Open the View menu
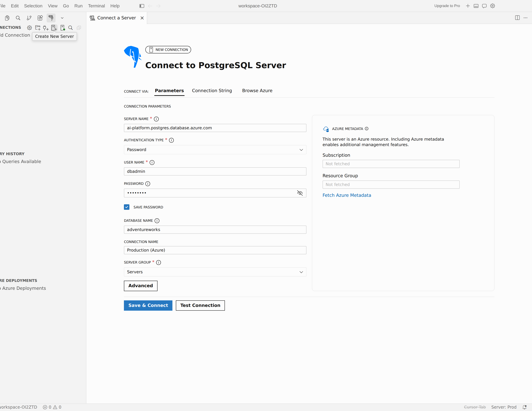The image size is (532, 411). point(53,6)
